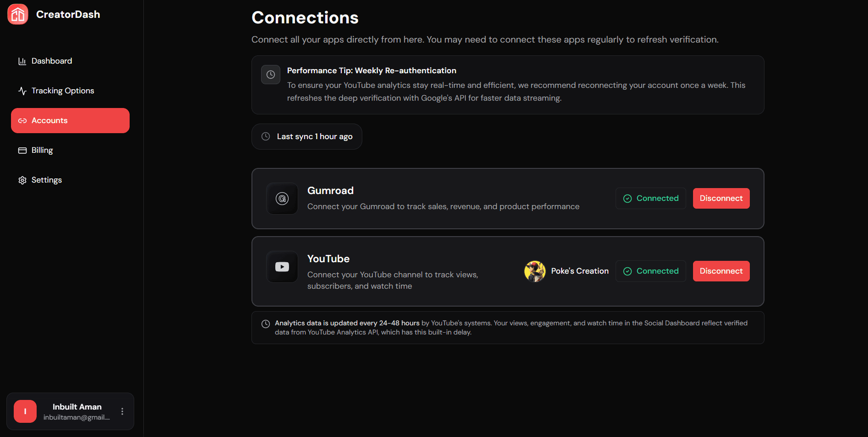Click the Poke's Creation channel avatar

pyautogui.click(x=535, y=271)
